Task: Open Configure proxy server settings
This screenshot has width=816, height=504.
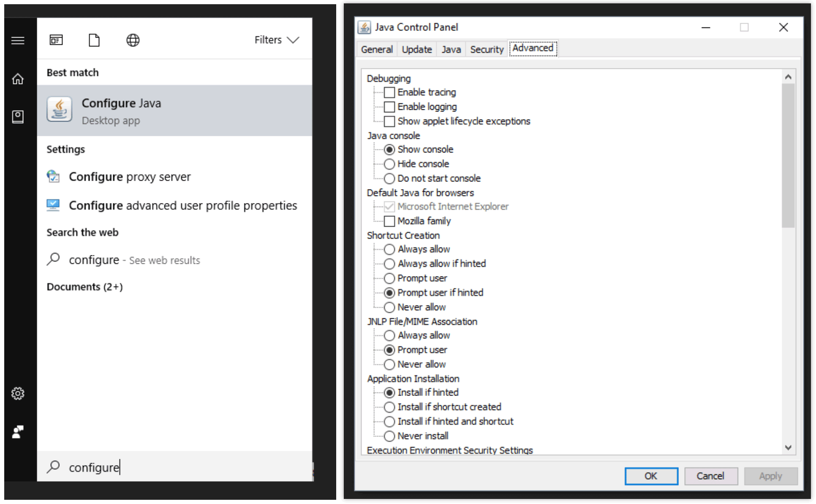Action: (x=130, y=177)
